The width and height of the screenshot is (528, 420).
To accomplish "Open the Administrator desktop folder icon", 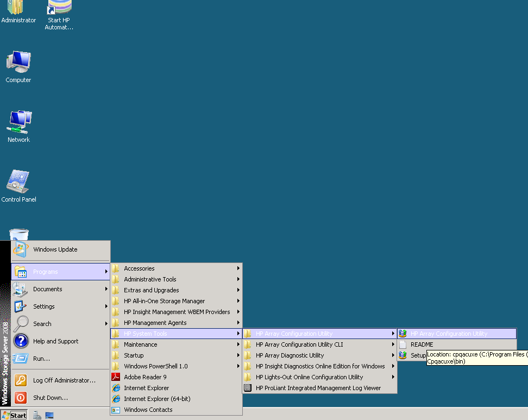I will [16, 7].
